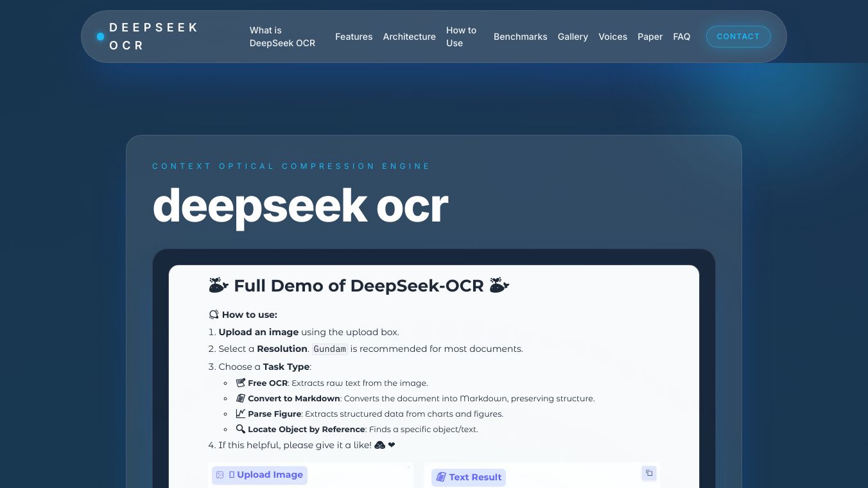This screenshot has height=488, width=868.
Task: Click the chart icon next to Parse Figure
Action: tap(241, 414)
